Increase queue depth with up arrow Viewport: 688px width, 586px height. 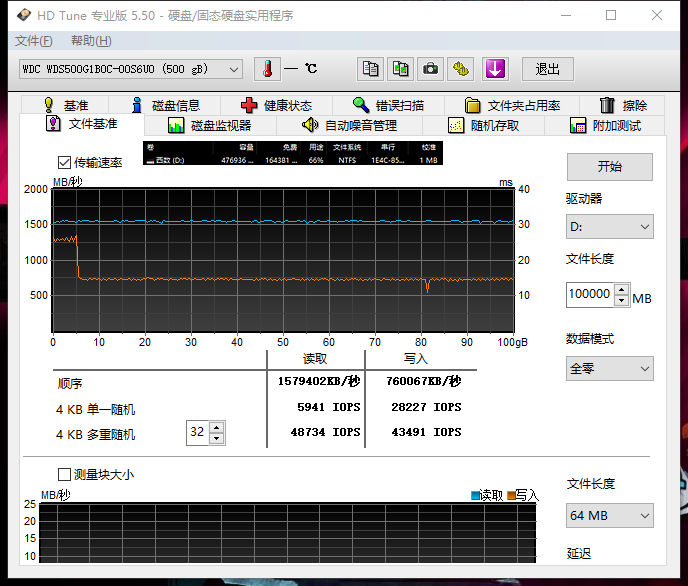point(217,428)
